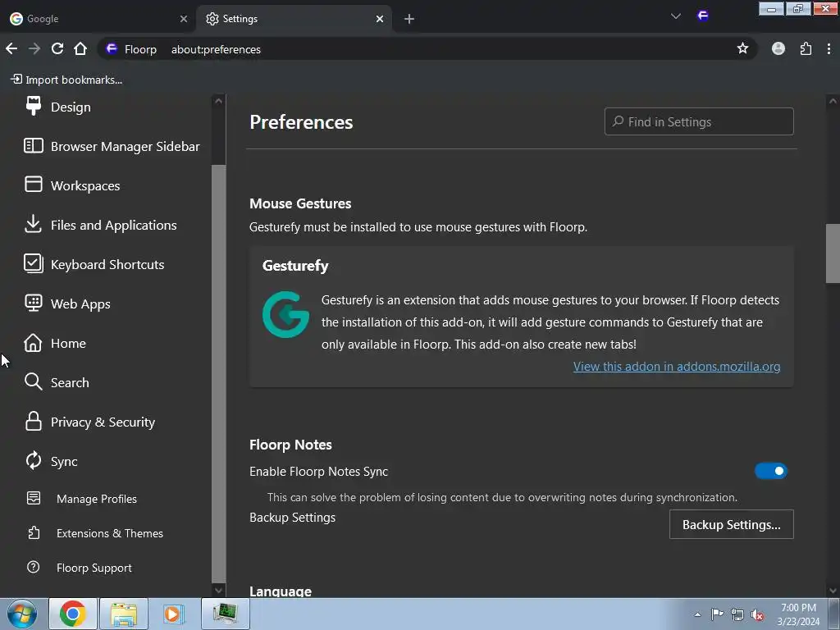Click the Floorp icon in the tab strip
The height and width of the screenshot is (630, 840).
pos(703,16)
